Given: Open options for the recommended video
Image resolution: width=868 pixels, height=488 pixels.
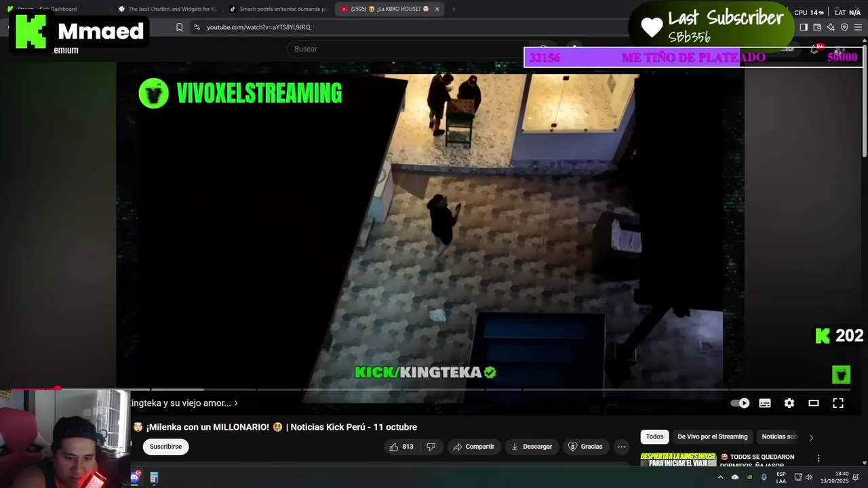Looking at the screenshot, I should click(x=818, y=458).
